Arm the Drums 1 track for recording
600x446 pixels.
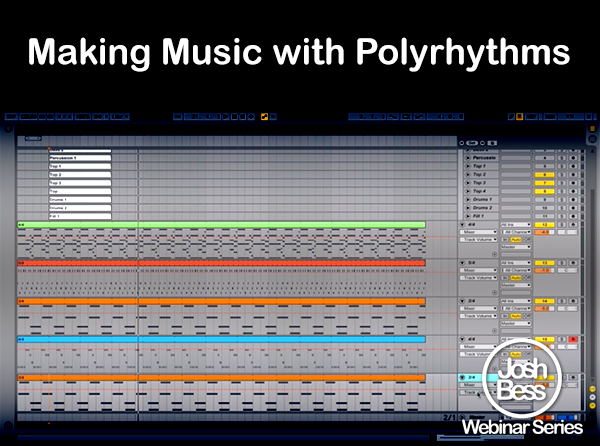click(x=573, y=200)
